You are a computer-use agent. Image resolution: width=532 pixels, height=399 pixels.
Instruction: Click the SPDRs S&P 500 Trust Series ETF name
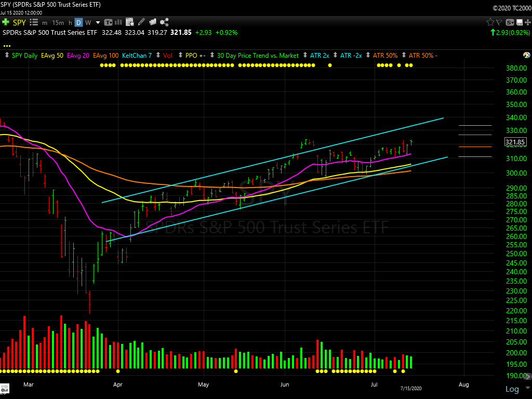(x=50, y=33)
